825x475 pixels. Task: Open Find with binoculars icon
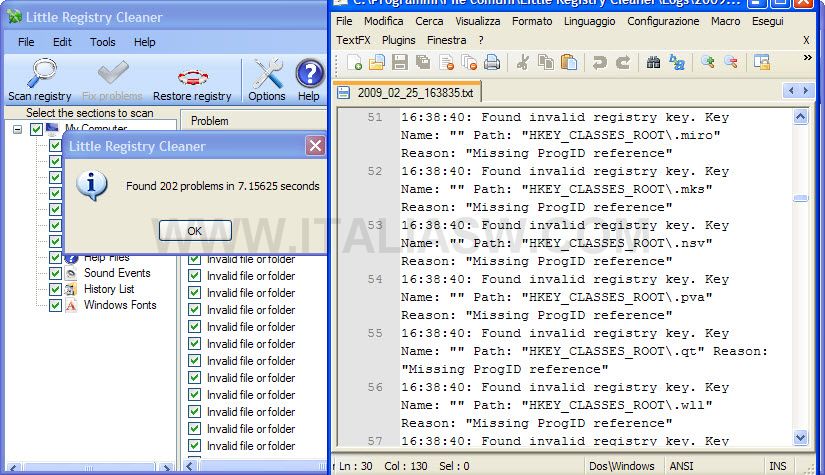[x=653, y=63]
